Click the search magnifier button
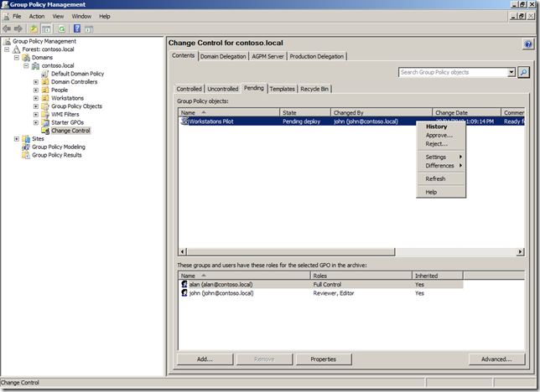The width and height of the screenshot is (540, 392). pos(523,73)
